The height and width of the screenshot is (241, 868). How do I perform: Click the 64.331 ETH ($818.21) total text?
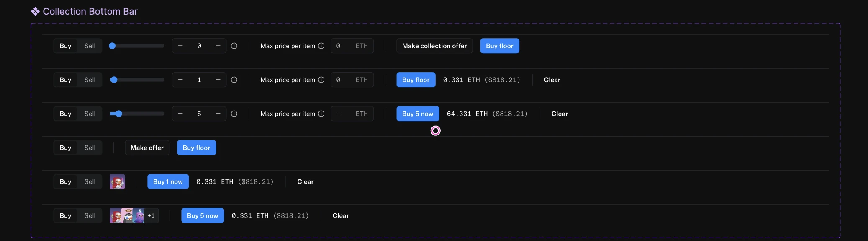click(487, 114)
